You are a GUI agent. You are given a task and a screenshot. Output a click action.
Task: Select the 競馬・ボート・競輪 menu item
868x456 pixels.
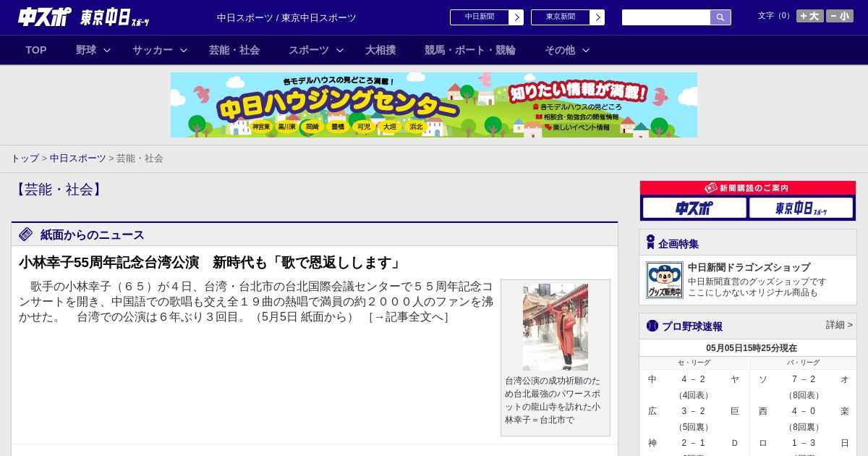(x=470, y=50)
